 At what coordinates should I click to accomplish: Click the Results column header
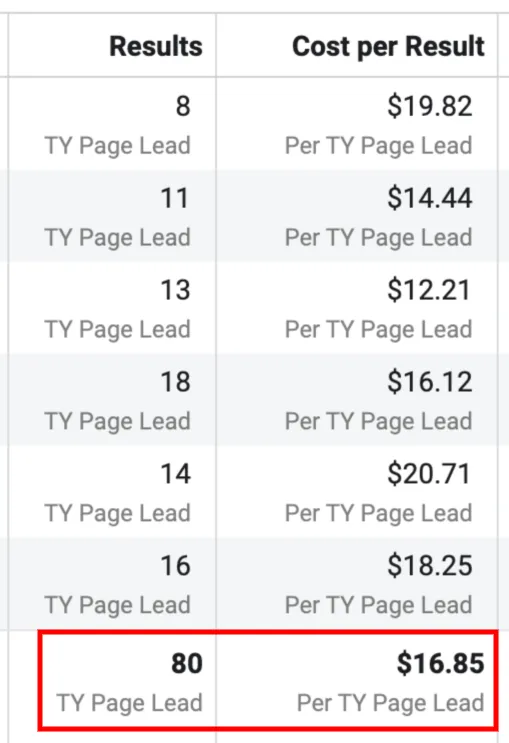point(155,46)
